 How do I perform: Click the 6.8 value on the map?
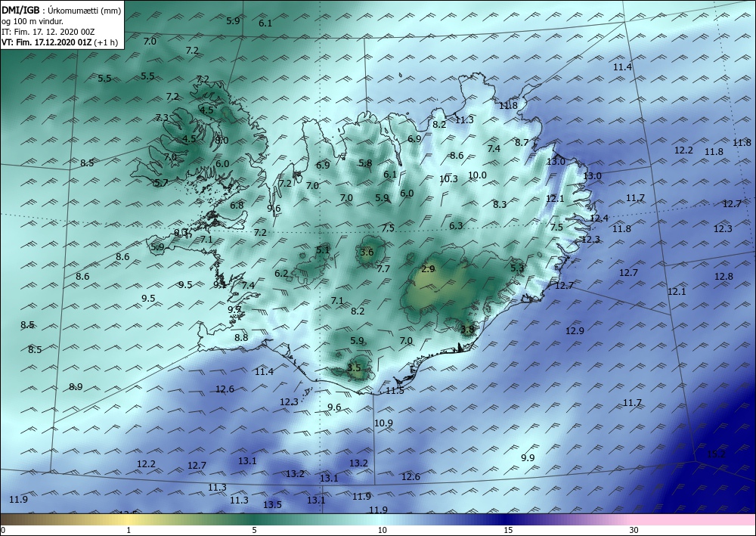pyautogui.click(x=237, y=206)
